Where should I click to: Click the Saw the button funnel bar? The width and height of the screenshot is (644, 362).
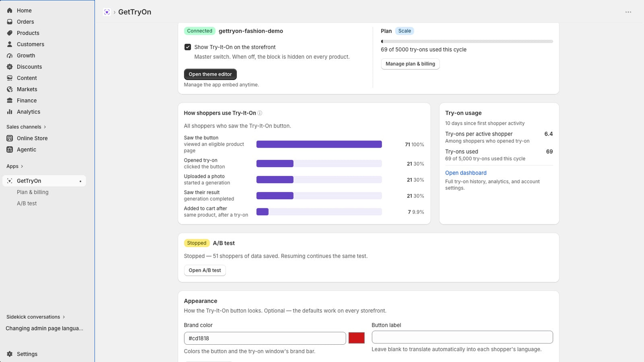pyautogui.click(x=319, y=144)
